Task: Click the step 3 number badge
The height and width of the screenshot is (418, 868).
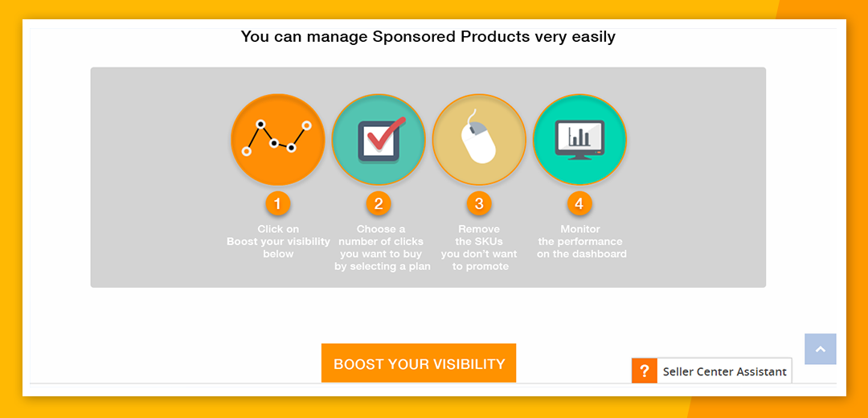Action: click(479, 203)
